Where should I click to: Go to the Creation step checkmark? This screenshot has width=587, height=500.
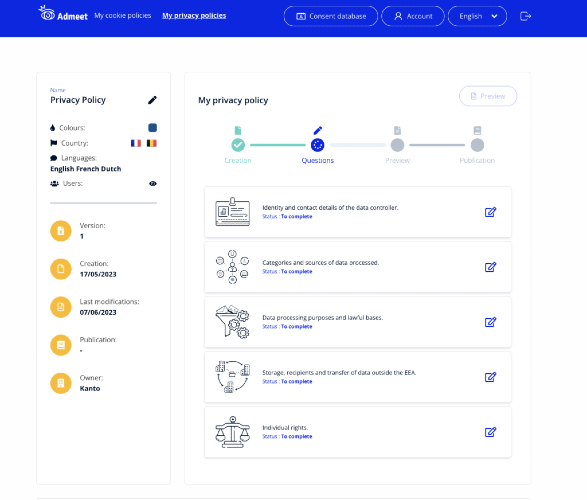(x=238, y=145)
